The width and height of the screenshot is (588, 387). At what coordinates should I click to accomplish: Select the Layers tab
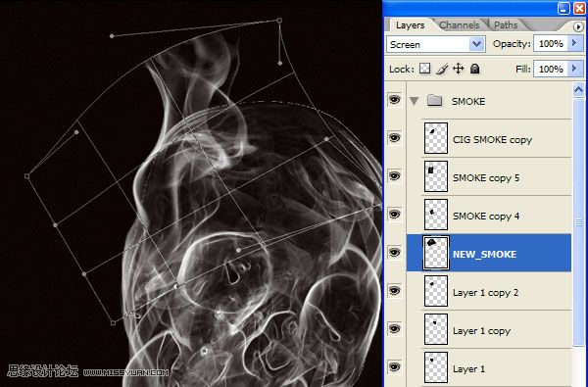(410, 25)
